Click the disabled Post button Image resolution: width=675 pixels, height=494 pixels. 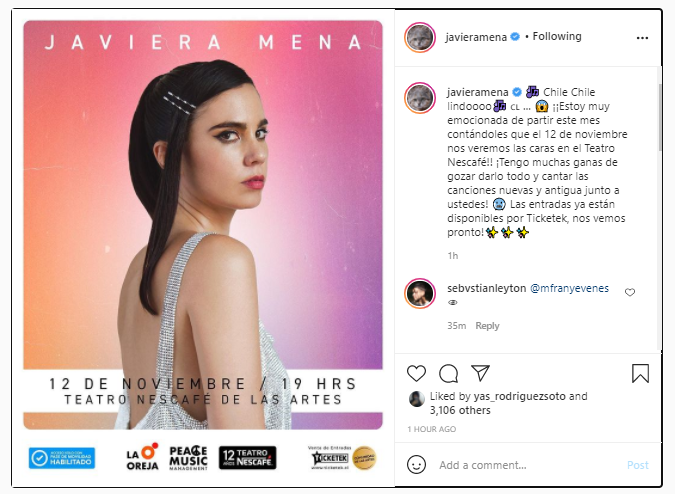638,465
